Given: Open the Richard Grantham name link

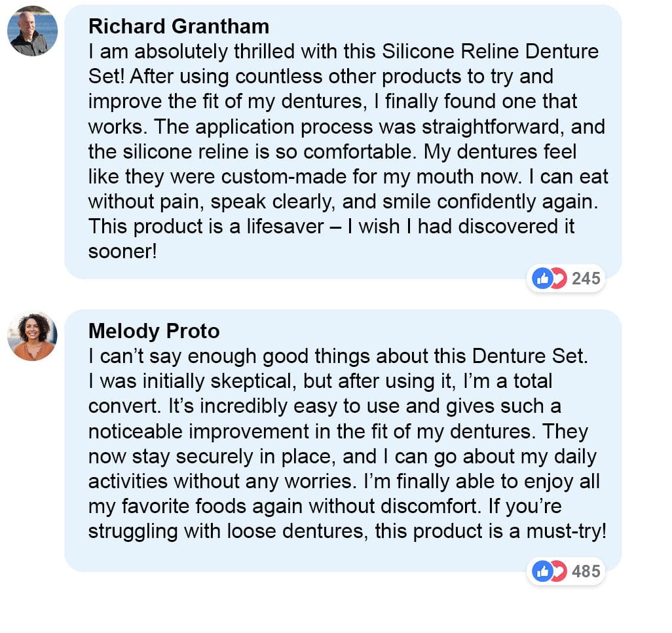Looking at the screenshot, I should click(178, 26).
